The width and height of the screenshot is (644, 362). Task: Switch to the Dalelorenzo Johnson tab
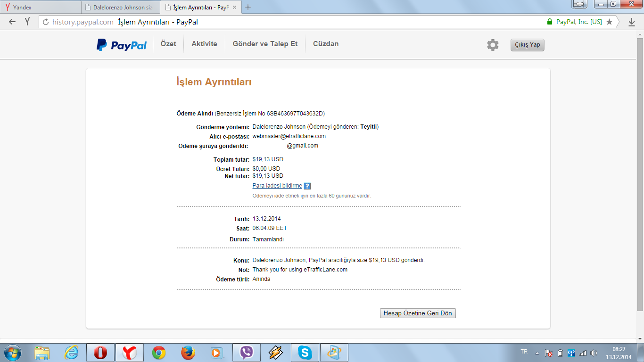click(120, 7)
